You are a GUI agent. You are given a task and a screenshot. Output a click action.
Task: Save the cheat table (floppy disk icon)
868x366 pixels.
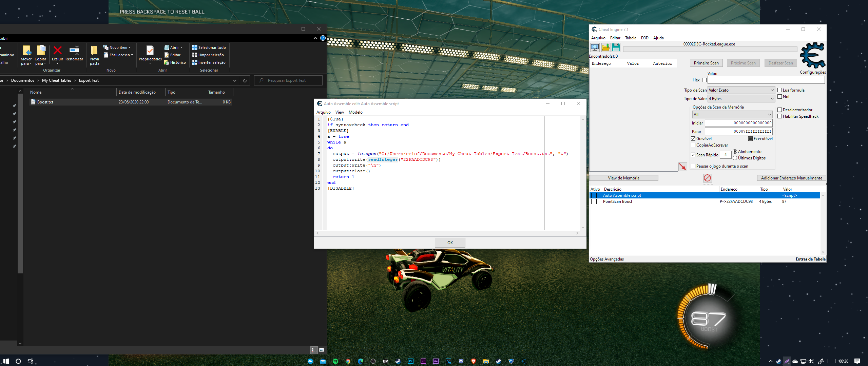click(x=616, y=47)
